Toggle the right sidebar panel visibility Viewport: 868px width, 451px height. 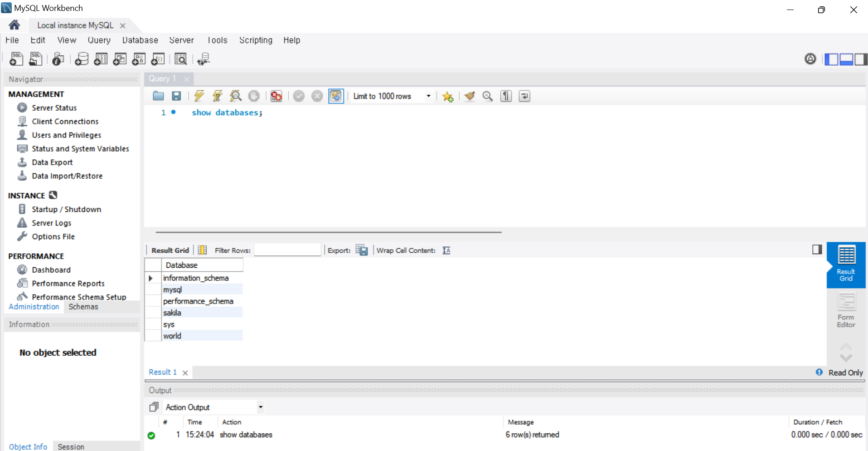[861, 59]
